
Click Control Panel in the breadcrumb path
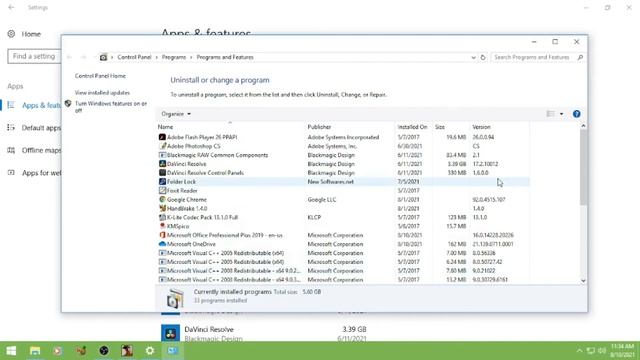coord(134,58)
